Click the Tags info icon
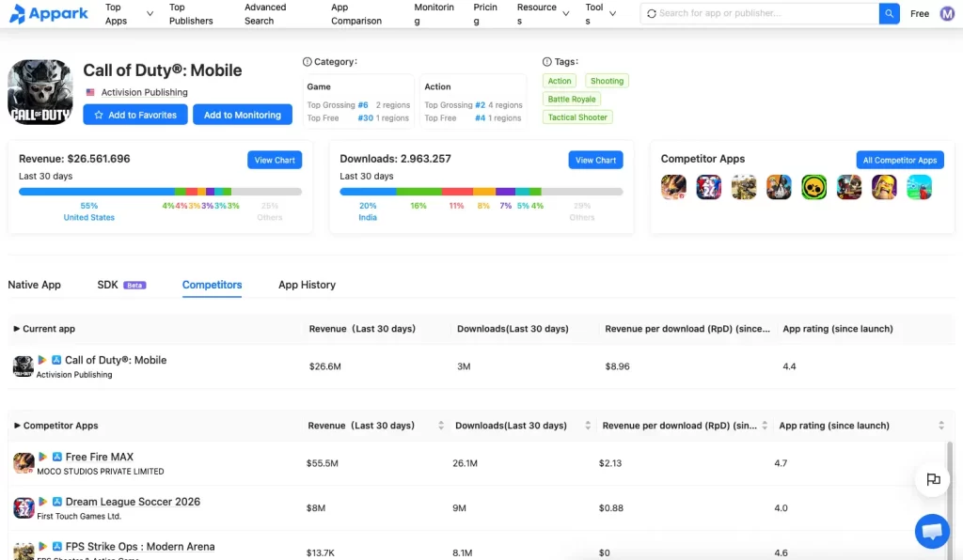 click(x=546, y=62)
